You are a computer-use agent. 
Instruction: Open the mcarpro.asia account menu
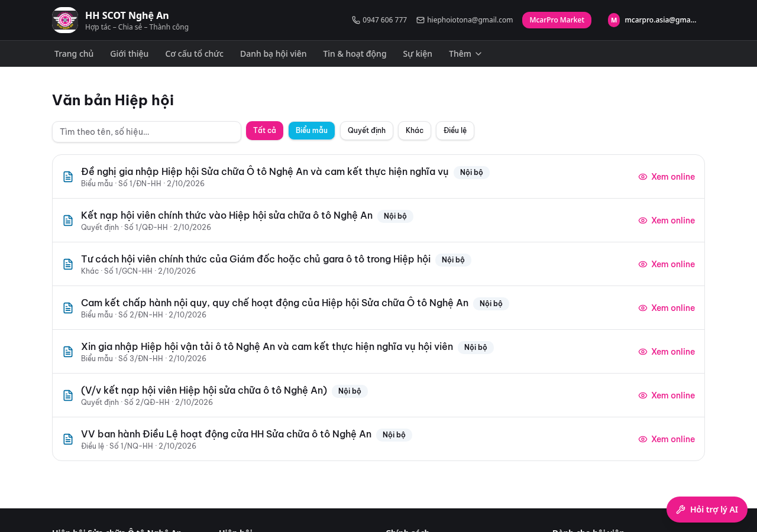652,20
